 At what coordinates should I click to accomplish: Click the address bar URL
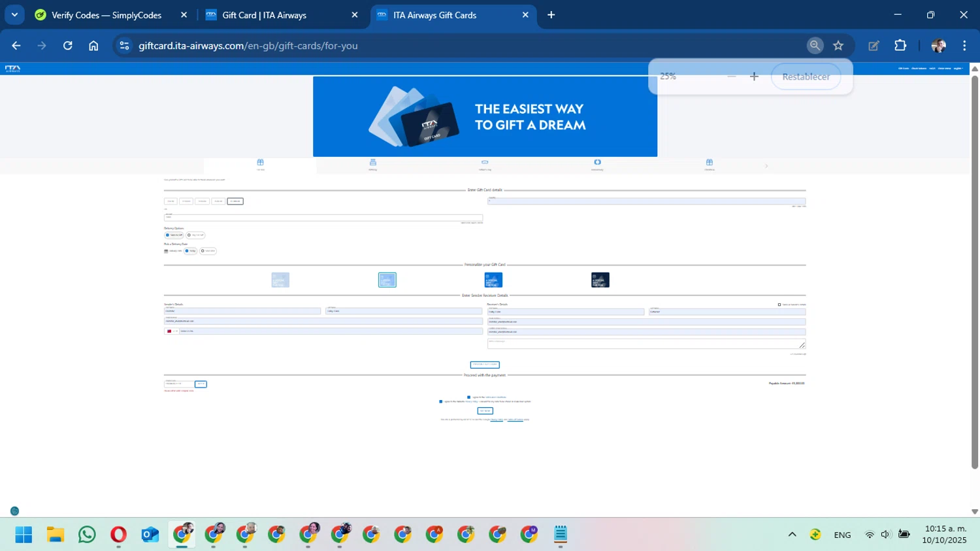[248, 46]
